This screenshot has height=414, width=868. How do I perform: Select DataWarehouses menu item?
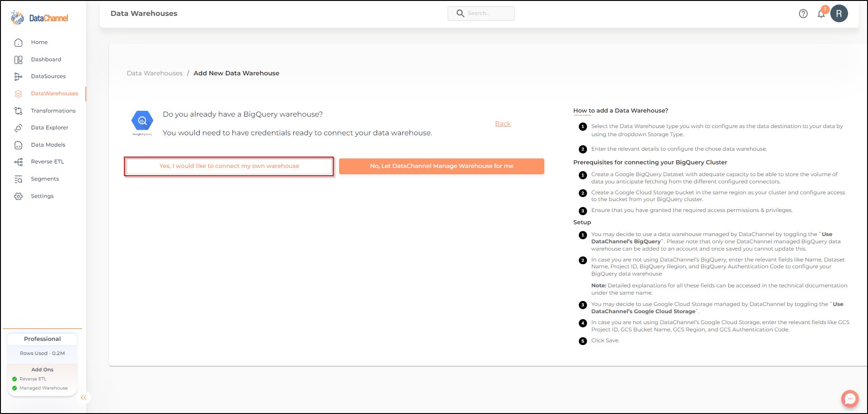pyautogui.click(x=54, y=94)
